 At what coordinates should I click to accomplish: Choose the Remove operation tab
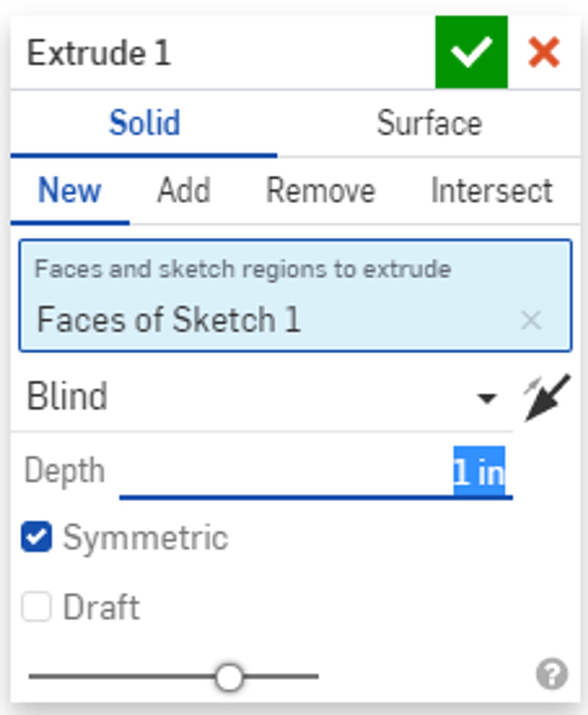coord(320,190)
